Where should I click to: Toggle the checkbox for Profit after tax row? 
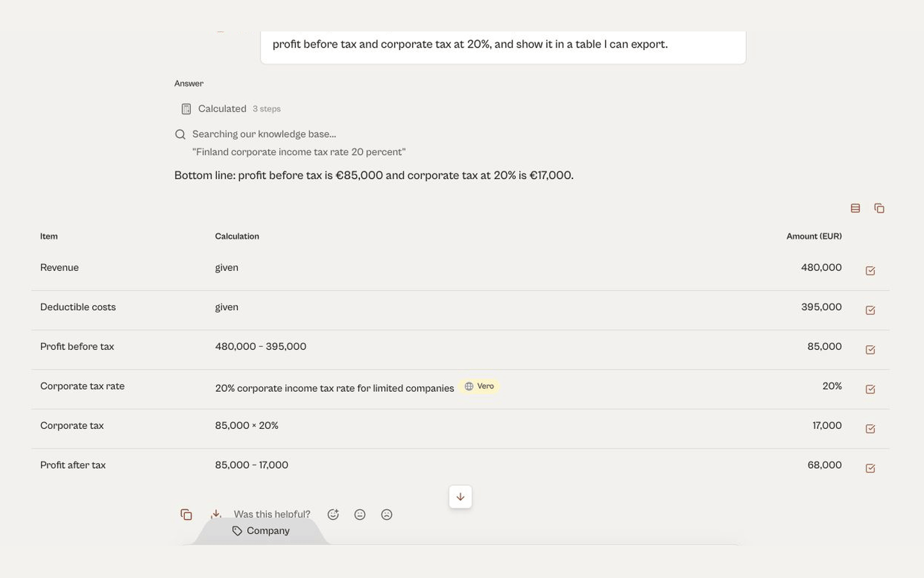[x=870, y=468]
